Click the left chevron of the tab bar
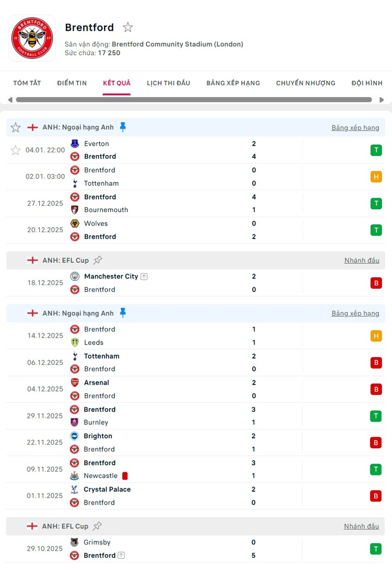Viewport: 392px width, 571px height. tap(10, 99)
